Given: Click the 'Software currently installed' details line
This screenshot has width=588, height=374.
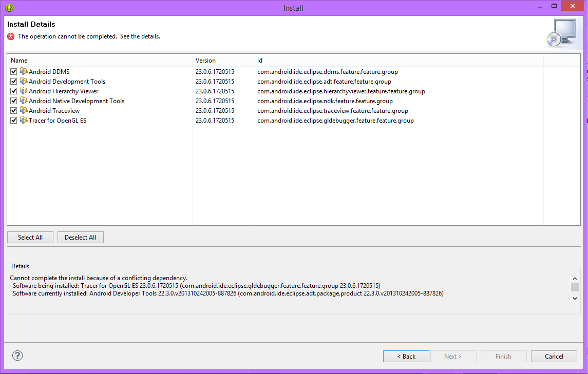Looking at the screenshot, I should (228, 293).
